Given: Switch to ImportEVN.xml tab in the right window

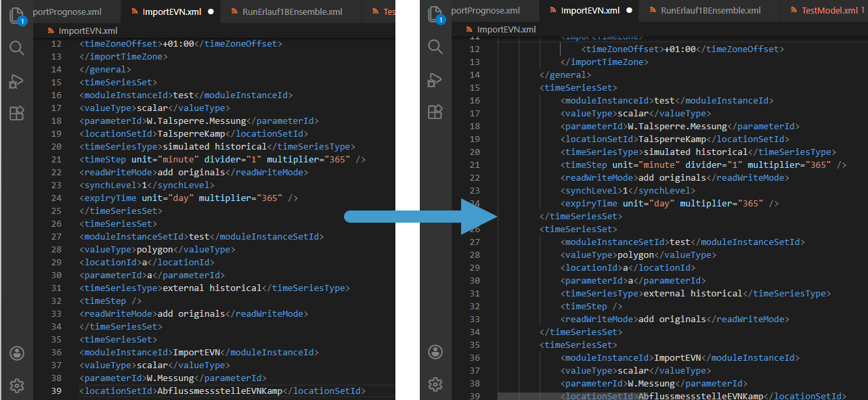Looking at the screenshot, I should click(x=590, y=10).
